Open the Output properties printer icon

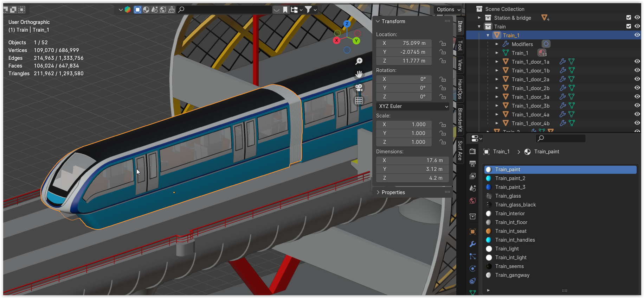coord(473,164)
